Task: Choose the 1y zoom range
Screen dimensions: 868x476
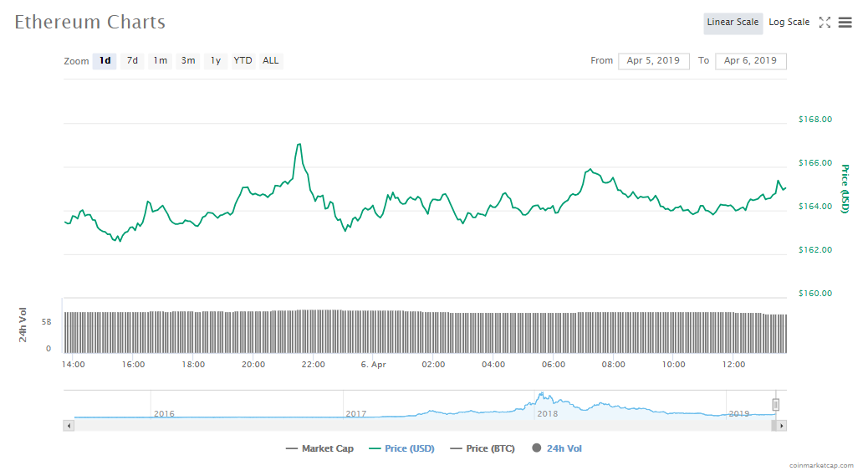Action: click(216, 61)
